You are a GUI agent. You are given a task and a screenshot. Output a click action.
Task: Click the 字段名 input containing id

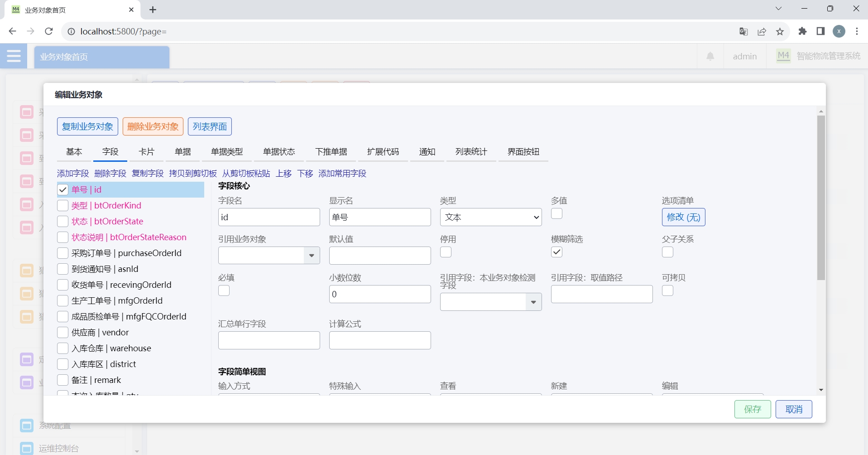click(269, 217)
